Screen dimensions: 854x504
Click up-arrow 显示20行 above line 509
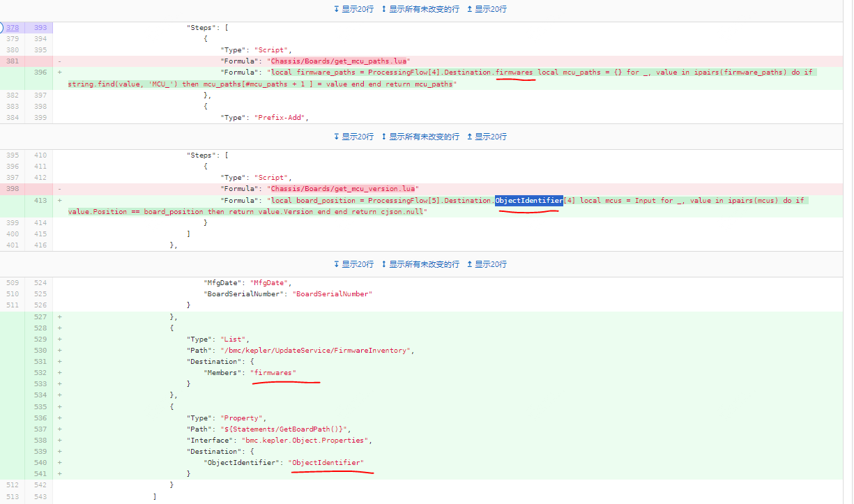pos(486,264)
